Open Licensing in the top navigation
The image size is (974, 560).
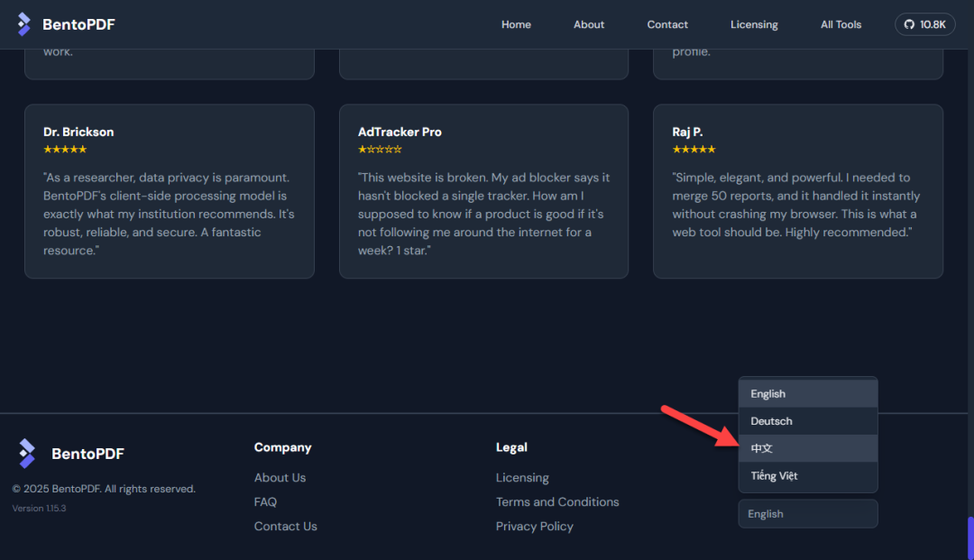pyautogui.click(x=754, y=24)
